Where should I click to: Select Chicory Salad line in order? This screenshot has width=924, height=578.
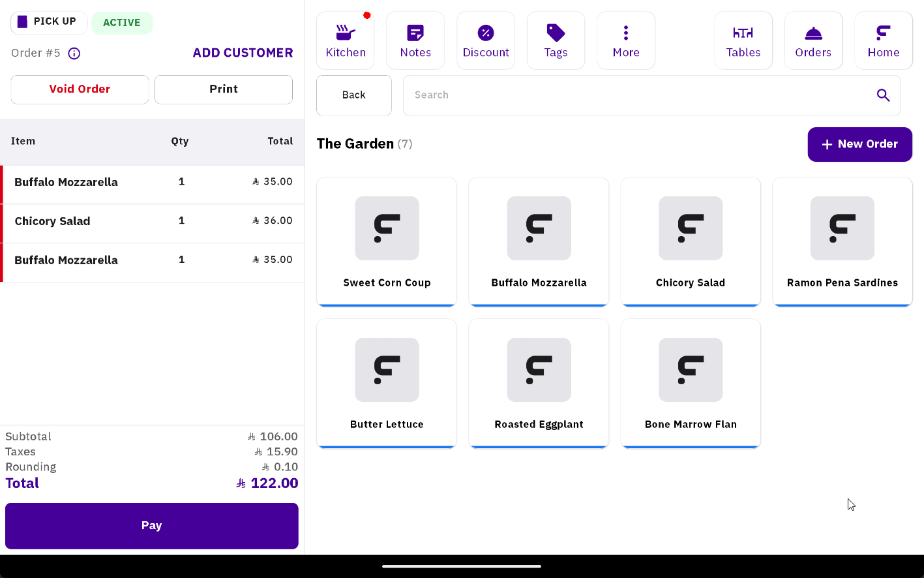[153, 221]
